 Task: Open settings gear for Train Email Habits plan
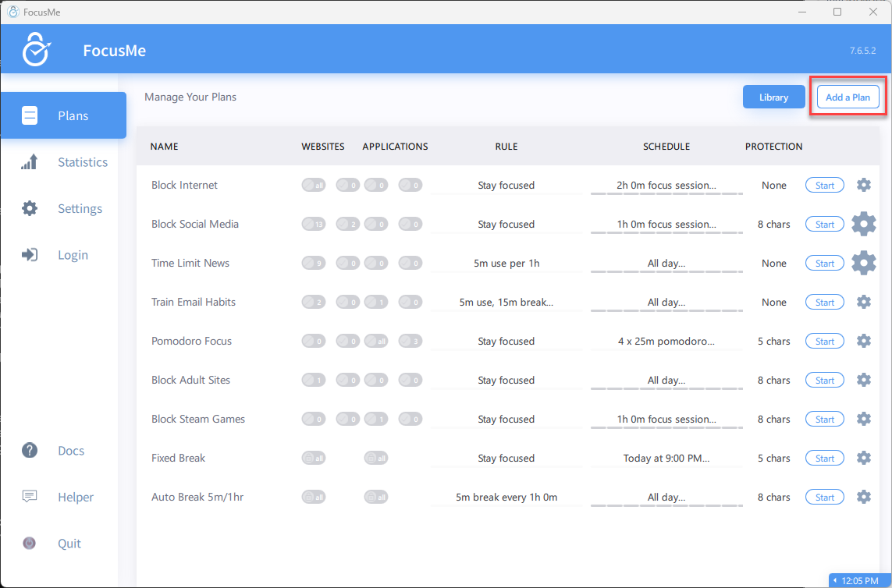tap(864, 302)
